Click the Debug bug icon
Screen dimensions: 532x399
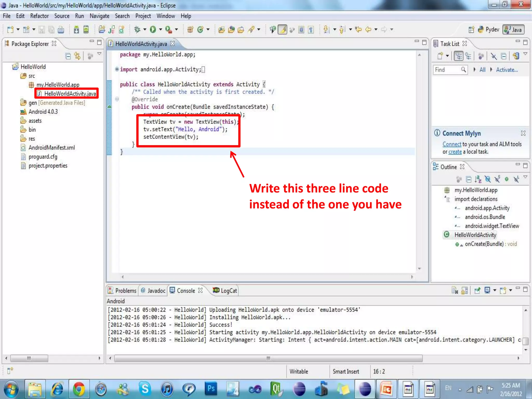click(137, 30)
